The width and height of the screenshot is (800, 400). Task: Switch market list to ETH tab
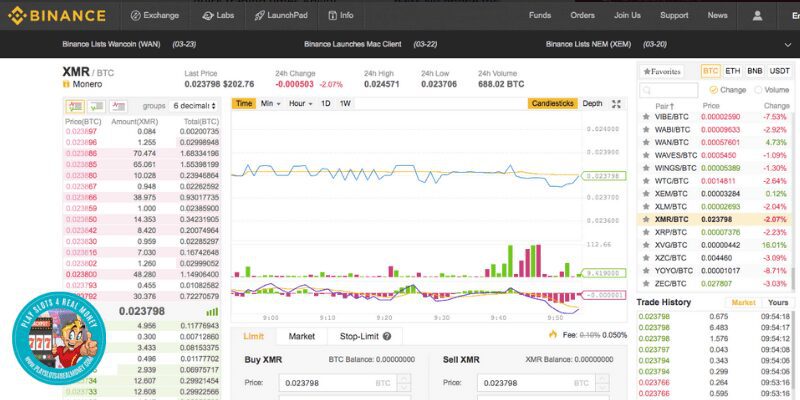pos(733,71)
